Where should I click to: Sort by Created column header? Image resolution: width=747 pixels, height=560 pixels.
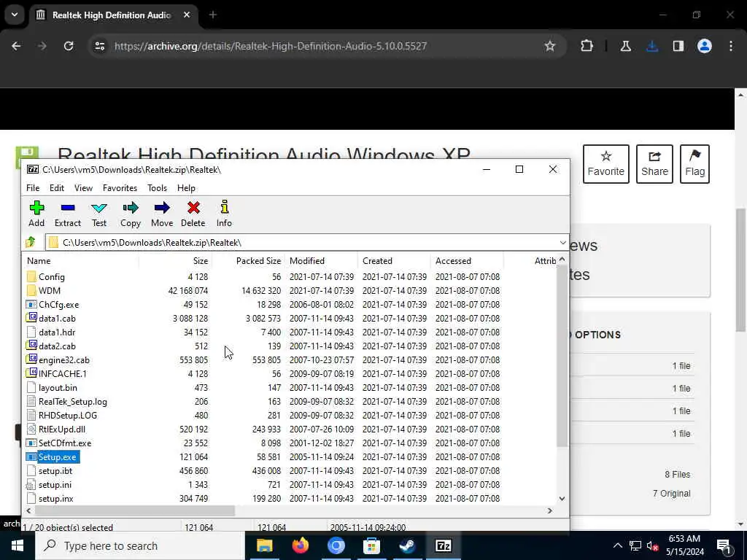point(394,261)
